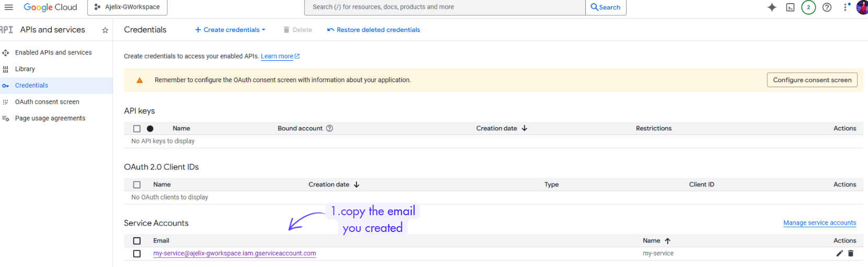Select the my-service account row checkbox
This screenshot has height=267, width=868.
137,254
